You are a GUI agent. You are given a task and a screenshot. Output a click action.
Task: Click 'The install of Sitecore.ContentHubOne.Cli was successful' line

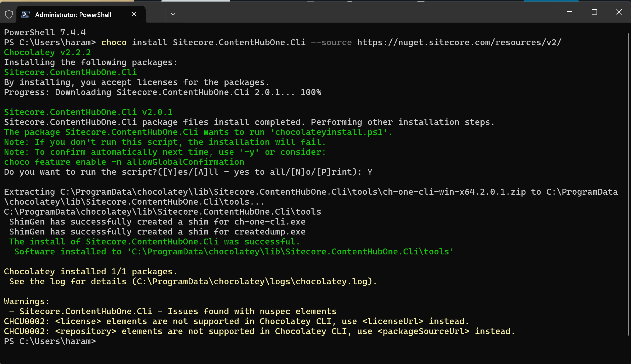155,242
